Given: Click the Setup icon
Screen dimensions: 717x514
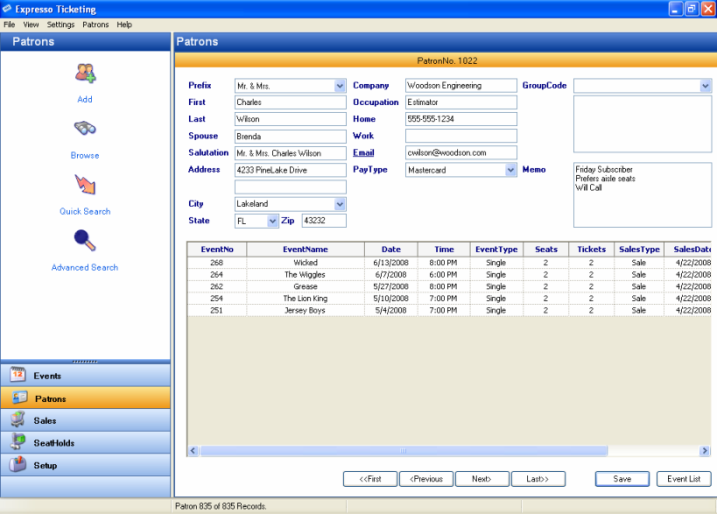Looking at the screenshot, I should click(18, 465).
